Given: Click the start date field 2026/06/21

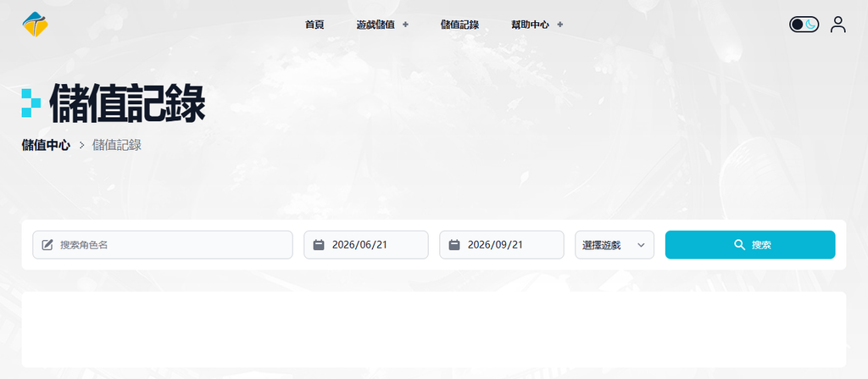Looking at the screenshot, I should pos(366,245).
